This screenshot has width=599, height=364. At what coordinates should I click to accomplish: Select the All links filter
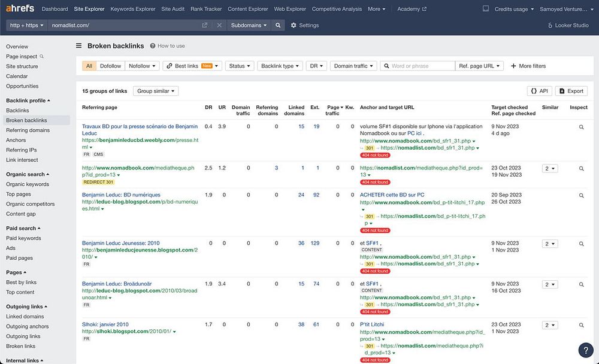tap(89, 66)
